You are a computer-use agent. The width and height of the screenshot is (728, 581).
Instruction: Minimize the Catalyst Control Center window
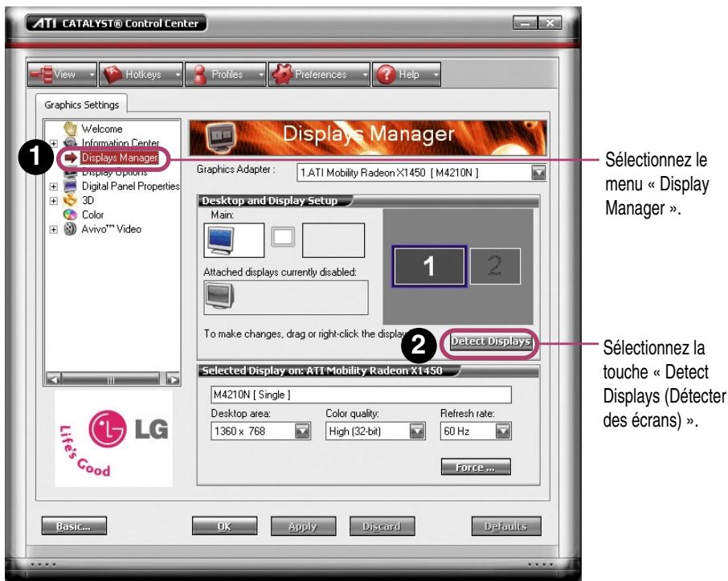525,23
